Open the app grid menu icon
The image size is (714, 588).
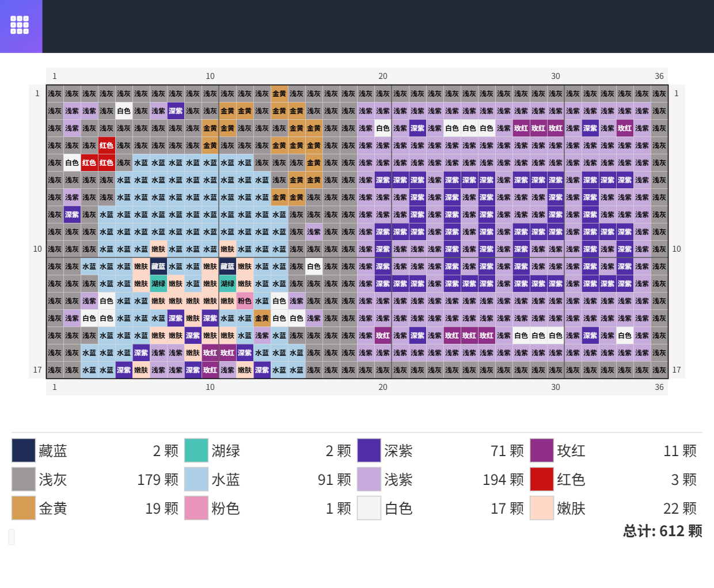tap(20, 25)
